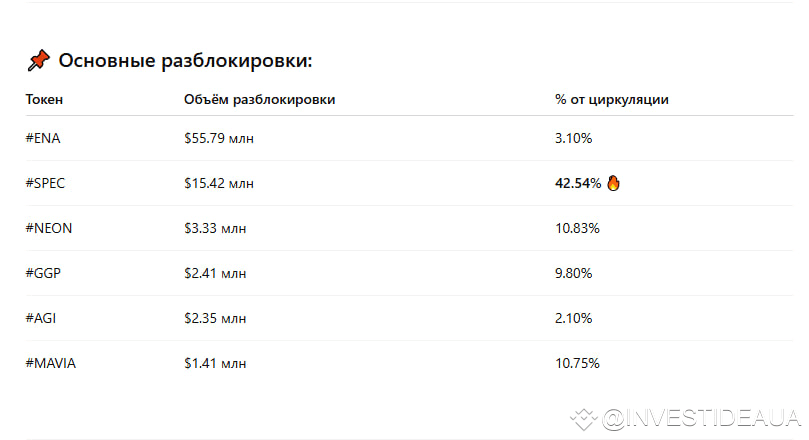Viewport: 809px width, 440px height.
Task: Select the $2.41 млн unlock amount
Action: pyautogui.click(x=215, y=273)
